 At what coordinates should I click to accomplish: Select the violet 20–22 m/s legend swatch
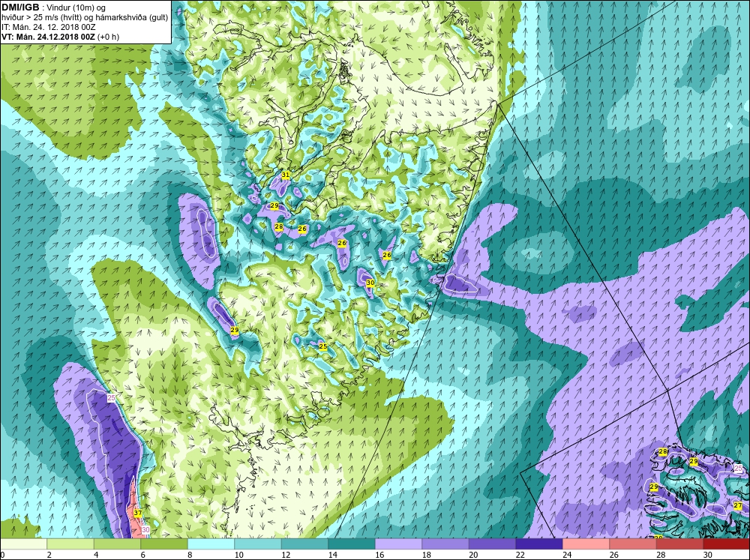(492, 544)
